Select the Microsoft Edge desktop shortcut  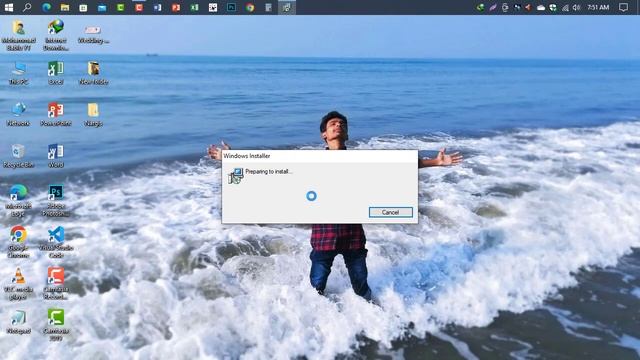18,201
